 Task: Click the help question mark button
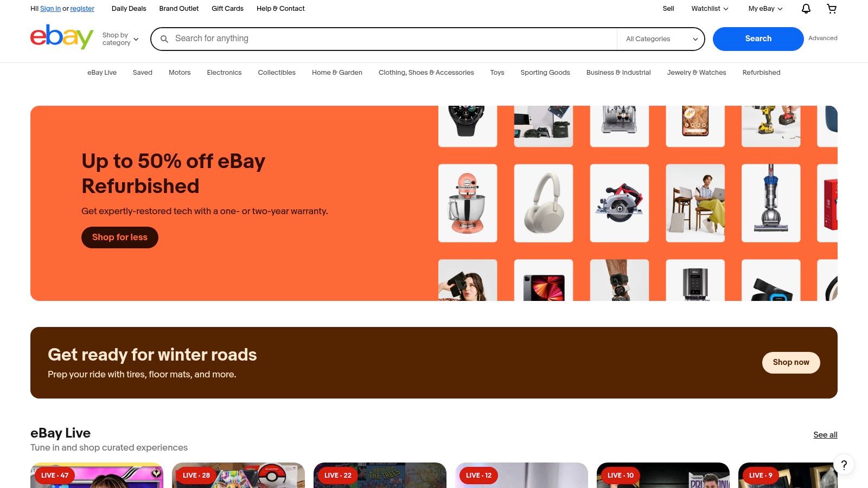(844, 465)
